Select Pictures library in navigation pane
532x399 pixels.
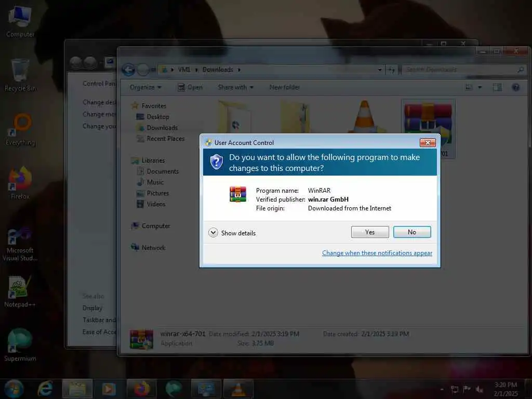click(x=153, y=193)
